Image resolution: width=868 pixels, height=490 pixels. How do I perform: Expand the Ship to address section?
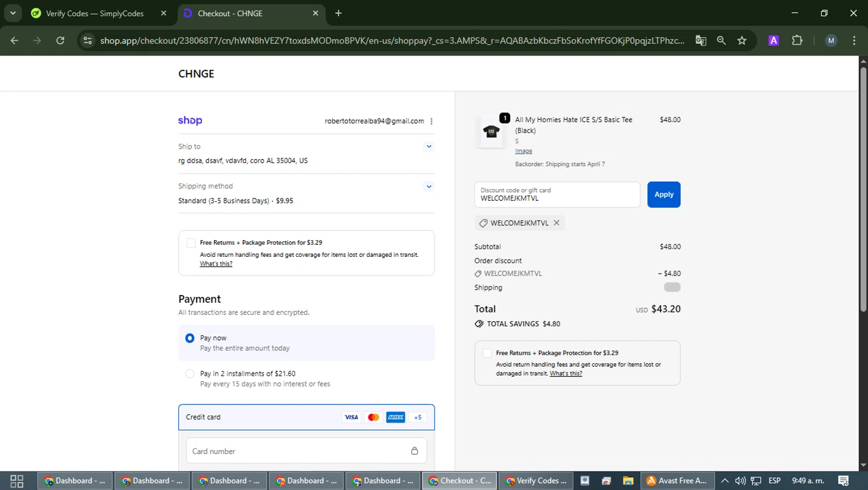[x=429, y=146]
